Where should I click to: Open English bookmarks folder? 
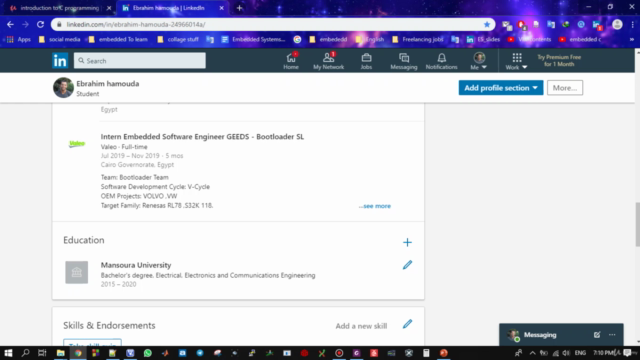[370, 40]
